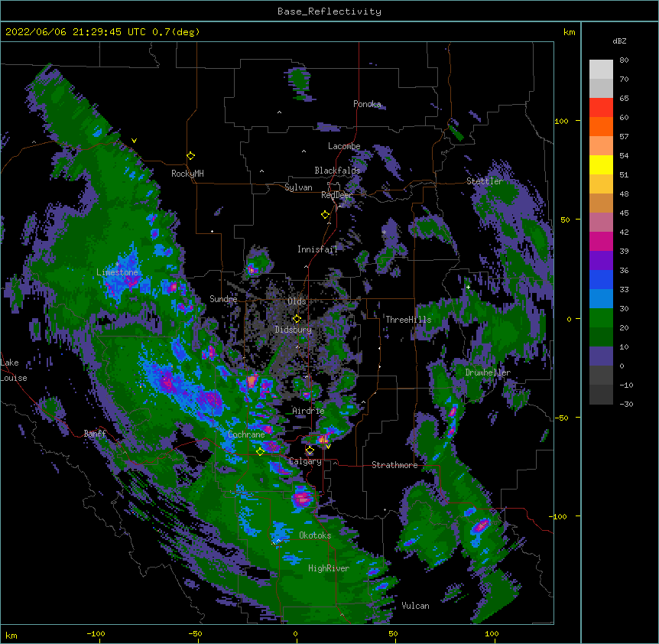The image size is (659, 644).
Task: Click the royal blue swatch between 36 and 33 dBZ
Action: click(x=601, y=279)
